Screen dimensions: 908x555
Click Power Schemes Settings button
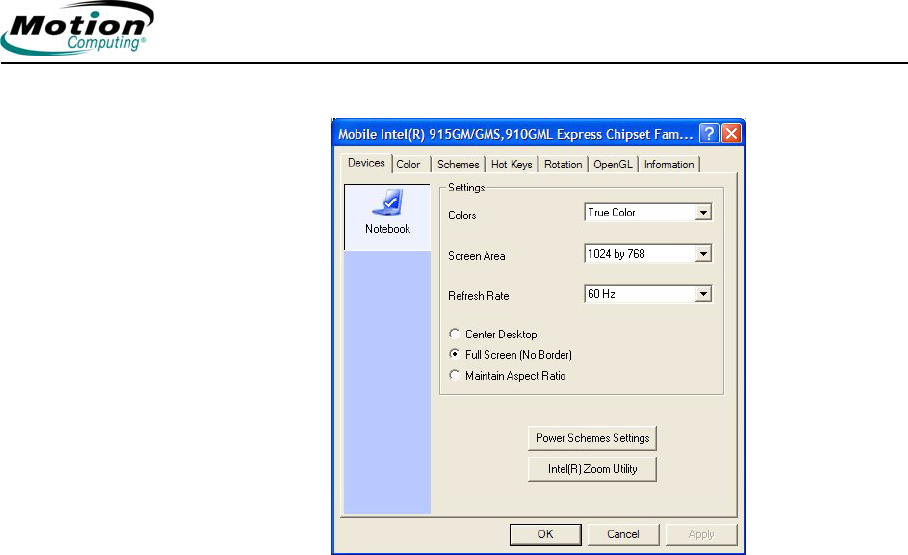point(592,438)
